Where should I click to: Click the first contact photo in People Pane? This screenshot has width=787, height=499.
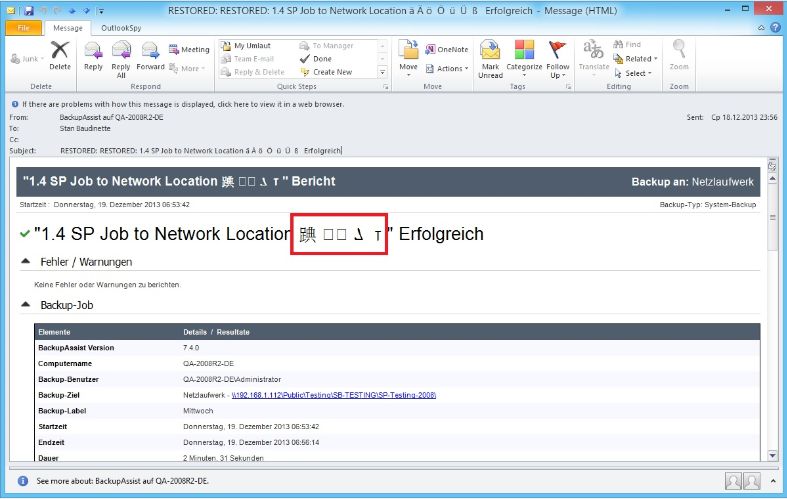tap(733, 481)
